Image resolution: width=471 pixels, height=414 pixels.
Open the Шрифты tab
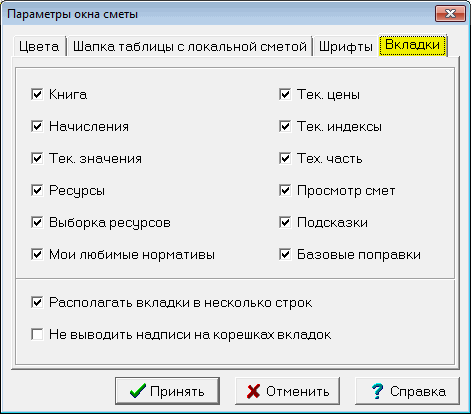(x=346, y=46)
